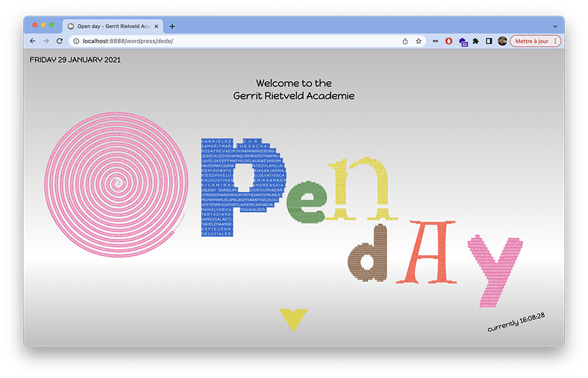588x378 pixels.
Task: Click the browser forward arrow
Action: pos(46,41)
